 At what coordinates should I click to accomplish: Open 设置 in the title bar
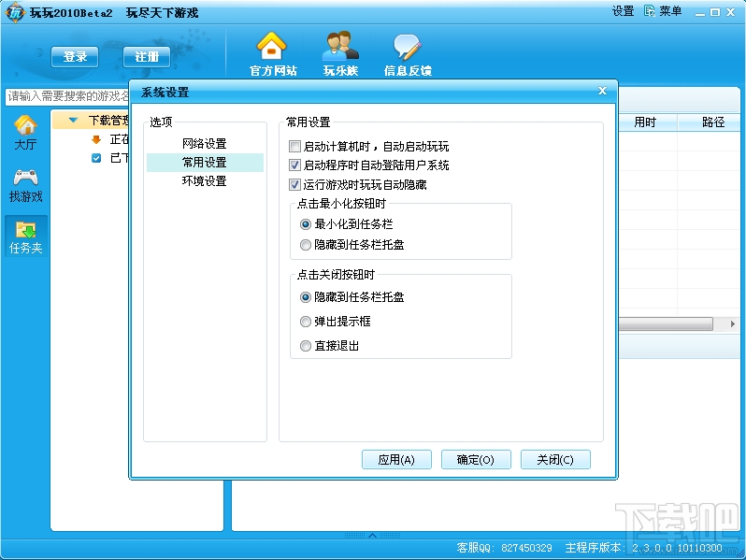(x=623, y=11)
